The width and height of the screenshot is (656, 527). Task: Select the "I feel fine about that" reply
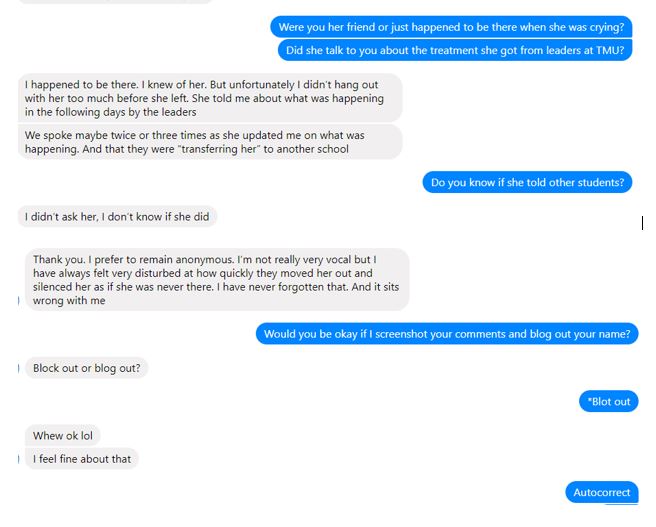(82, 459)
